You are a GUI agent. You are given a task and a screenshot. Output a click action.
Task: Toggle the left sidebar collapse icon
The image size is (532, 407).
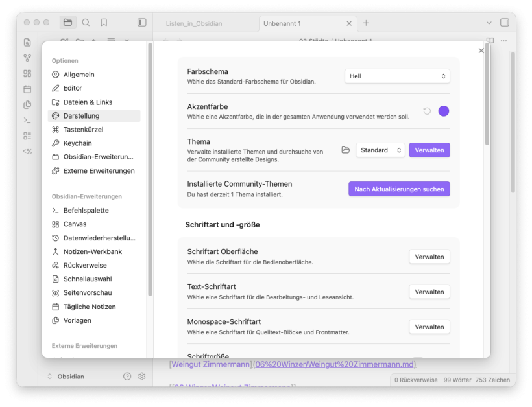click(x=141, y=23)
